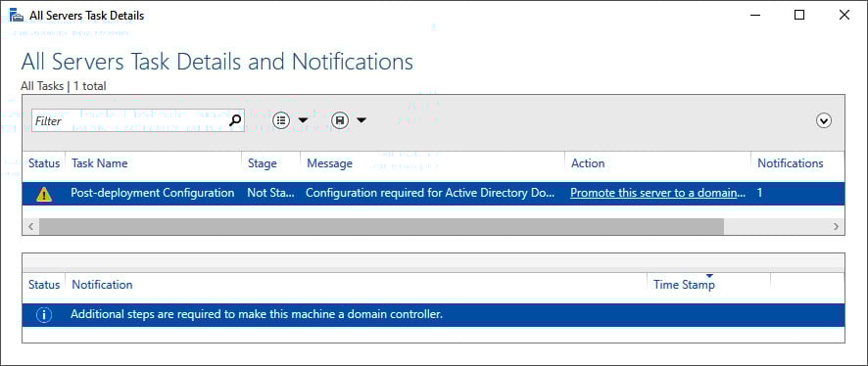This screenshot has width=868, height=366.
Task: Select the Post-deployment Configuration task row
Action: click(x=433, y=194)
